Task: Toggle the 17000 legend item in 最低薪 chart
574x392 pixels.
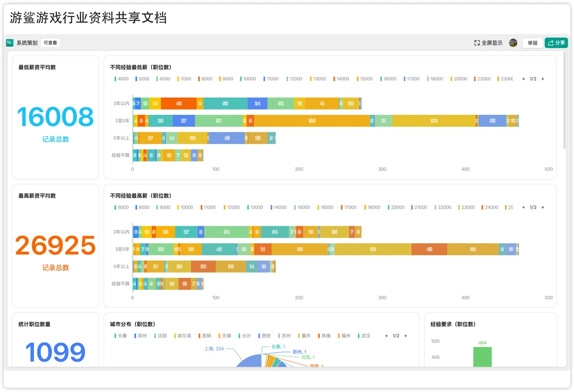Action: 411,79
